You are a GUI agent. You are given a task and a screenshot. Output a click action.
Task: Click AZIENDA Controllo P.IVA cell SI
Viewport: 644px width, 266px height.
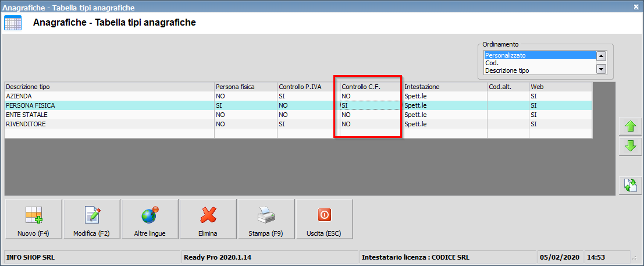308,96
